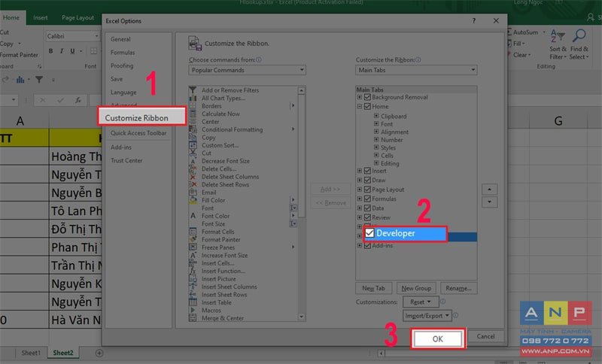This screenshot has width=602, height=364.
Task: Click the Move Up arrow button
Action: click(x=489, y=189)
